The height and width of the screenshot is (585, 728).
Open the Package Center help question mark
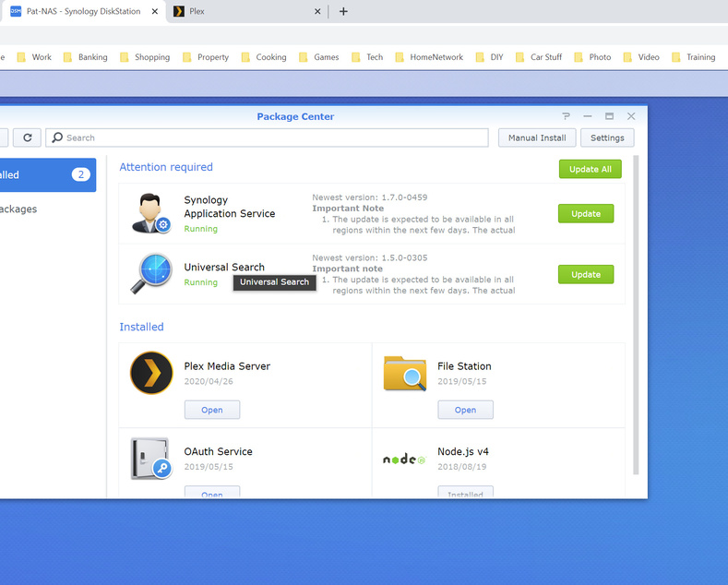click(566, 116)
